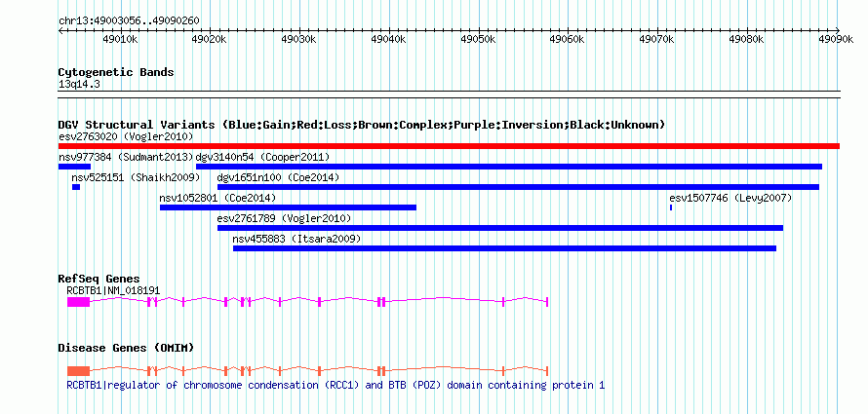The image size is (868, 414).
Task: Select nsv455883 (Itsara2009) label
Action: [296, 239]
